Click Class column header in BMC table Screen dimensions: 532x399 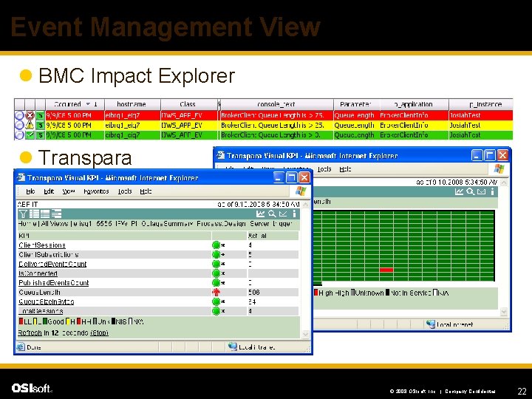pos(188,104)
